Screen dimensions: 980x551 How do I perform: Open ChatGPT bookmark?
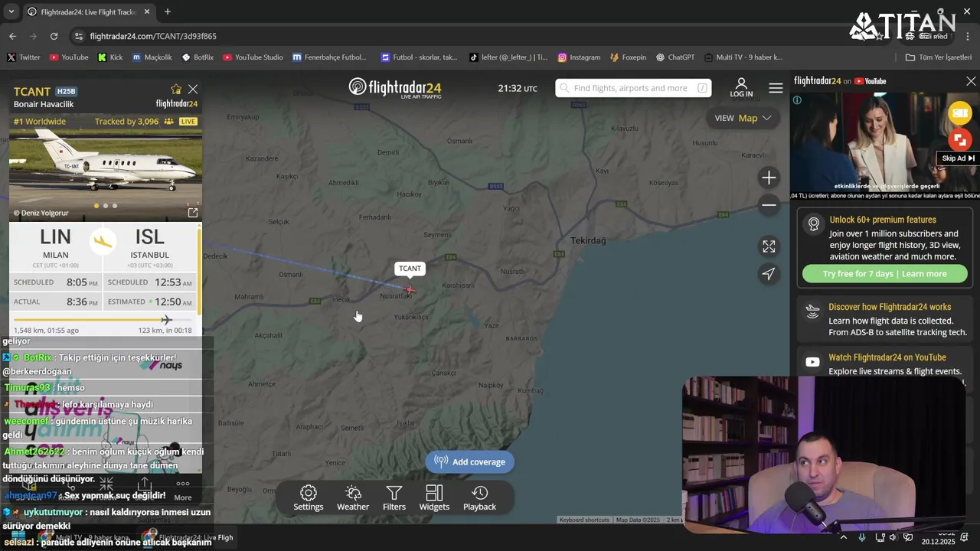coord(675,57)
